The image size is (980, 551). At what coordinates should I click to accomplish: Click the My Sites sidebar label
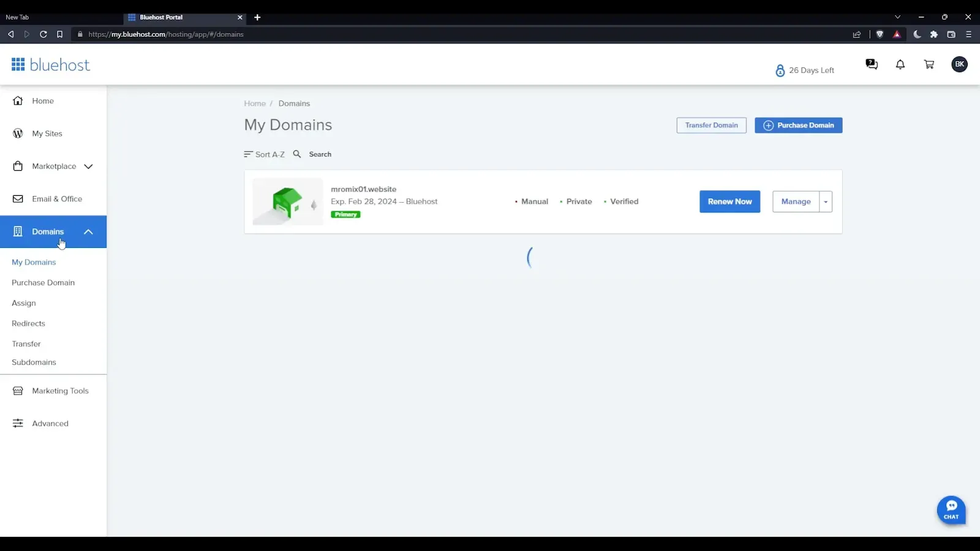(47, 133)
